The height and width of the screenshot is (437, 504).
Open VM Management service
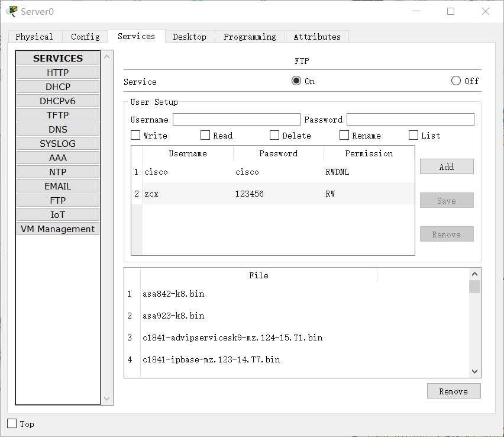(x=58, y=229)
